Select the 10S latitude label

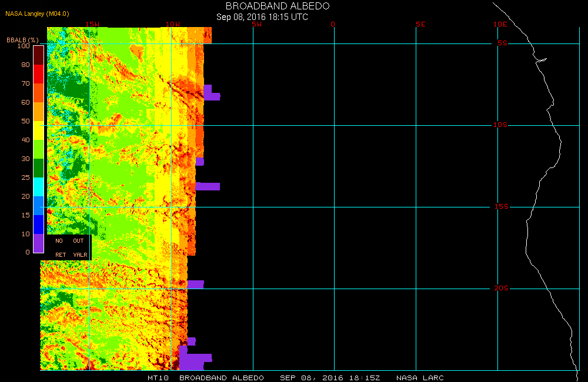[x=501, y=125]
